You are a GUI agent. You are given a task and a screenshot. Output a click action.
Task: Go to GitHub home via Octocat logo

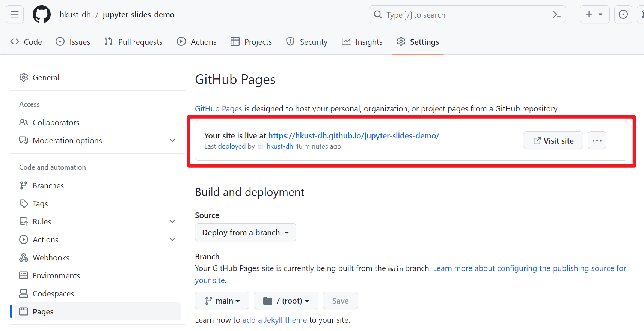(42, 15)
